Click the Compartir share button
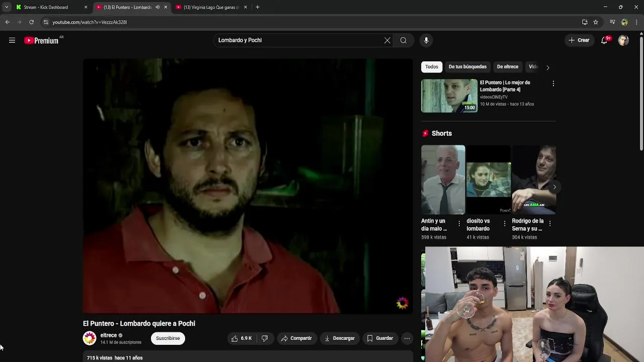The height and width of the screenshot is (362, 644). [296, 338]
